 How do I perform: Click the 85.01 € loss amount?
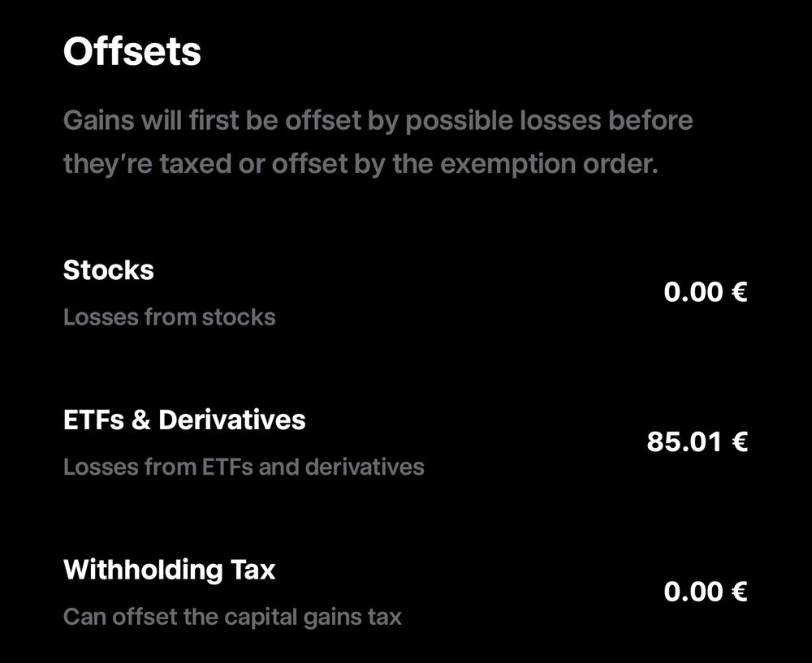697,442
